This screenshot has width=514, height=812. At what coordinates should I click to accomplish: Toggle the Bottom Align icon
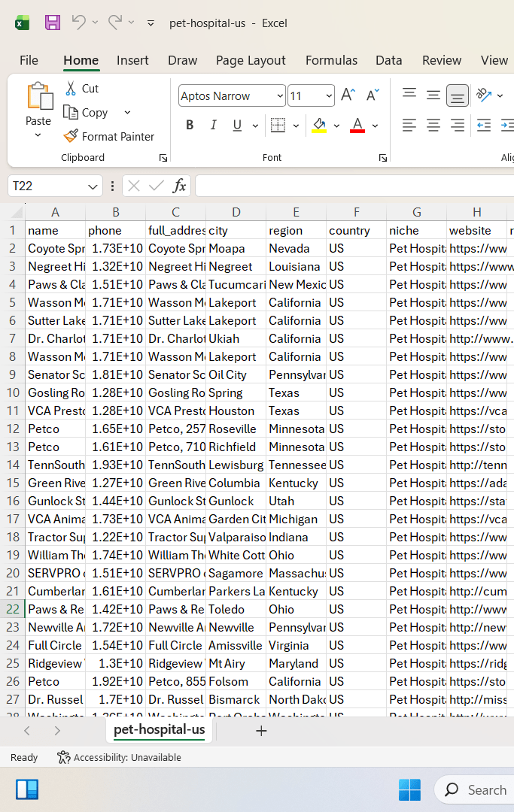click(x=458, y=95)
